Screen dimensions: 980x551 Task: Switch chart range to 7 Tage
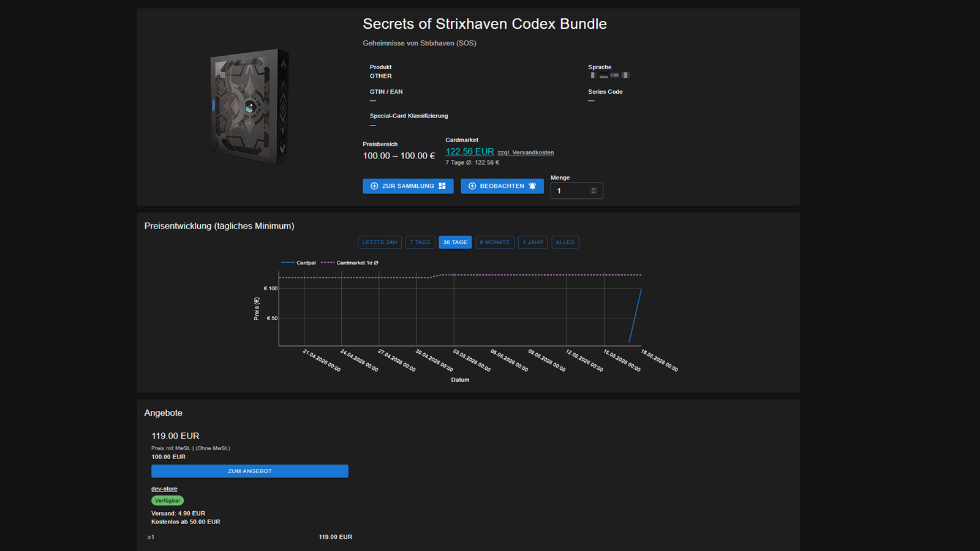pyautogui.click(x=420, y=242)
